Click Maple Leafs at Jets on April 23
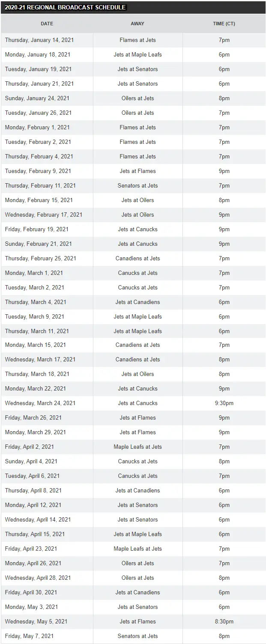 point(137,549)
